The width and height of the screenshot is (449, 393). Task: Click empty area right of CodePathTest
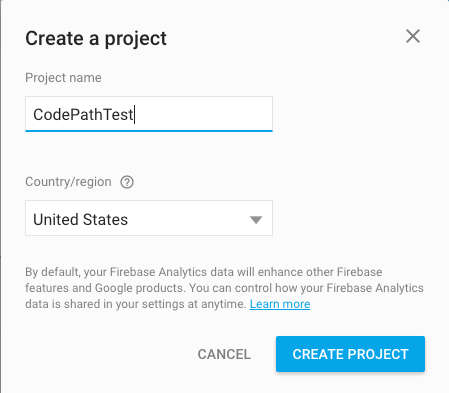pos(203,114)
